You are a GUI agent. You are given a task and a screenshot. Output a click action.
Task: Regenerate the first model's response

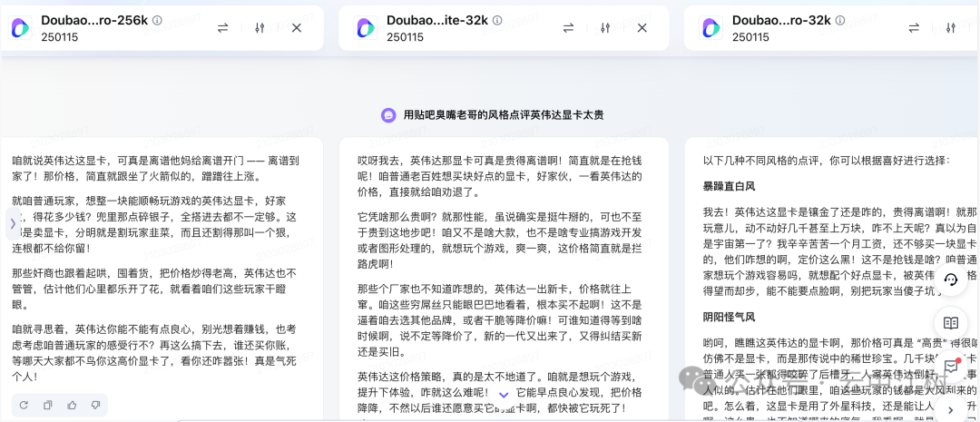[24, 405]
